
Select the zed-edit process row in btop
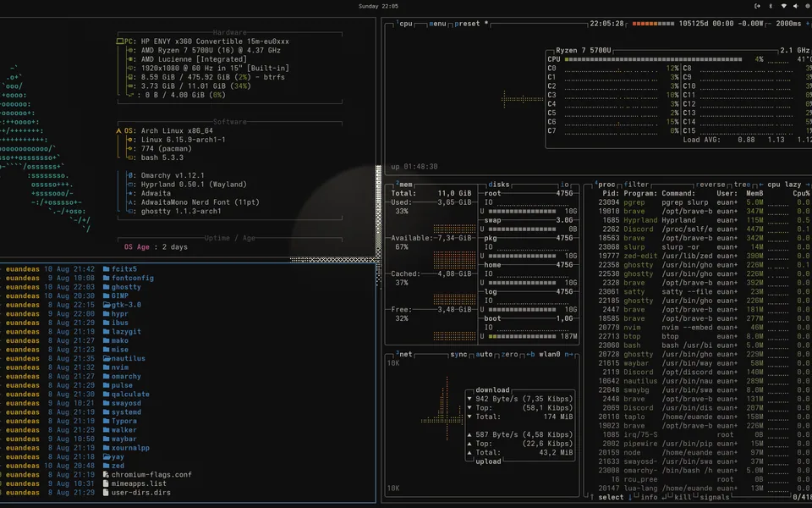point(703,256)
